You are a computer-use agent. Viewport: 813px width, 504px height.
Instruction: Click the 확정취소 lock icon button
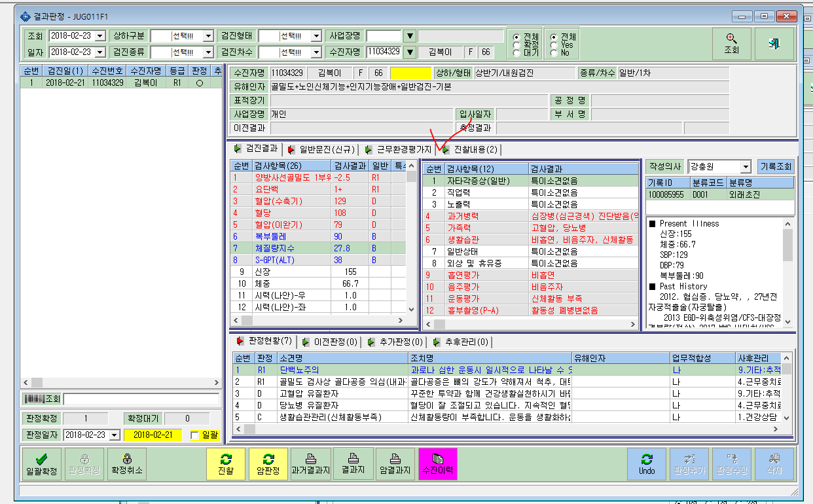coord(126,464)
